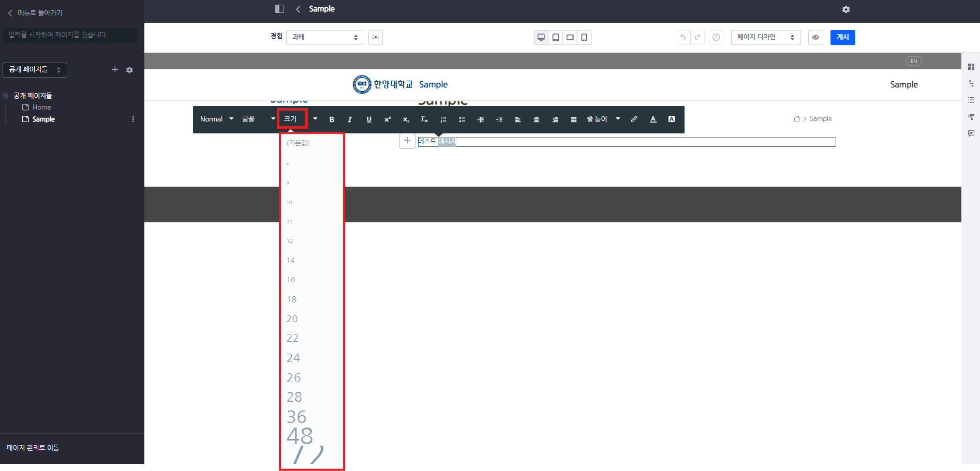Toggle page preview with the eye icon

tap(815, 37)
